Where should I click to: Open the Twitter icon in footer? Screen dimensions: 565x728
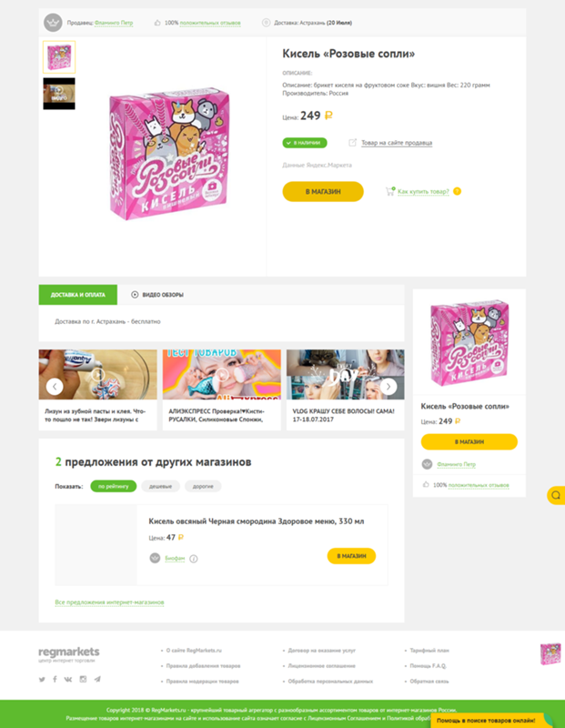(x=42, y=679)
